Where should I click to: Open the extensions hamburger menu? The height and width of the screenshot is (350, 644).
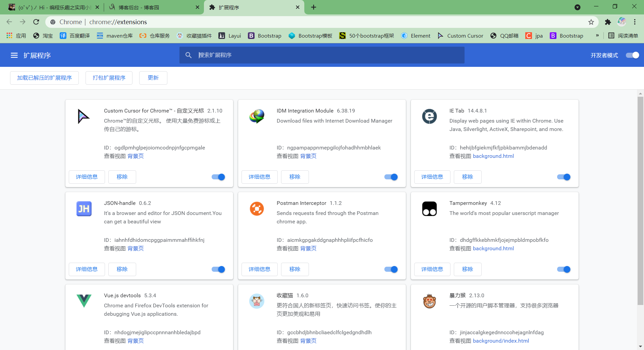[x=14, y=55]
